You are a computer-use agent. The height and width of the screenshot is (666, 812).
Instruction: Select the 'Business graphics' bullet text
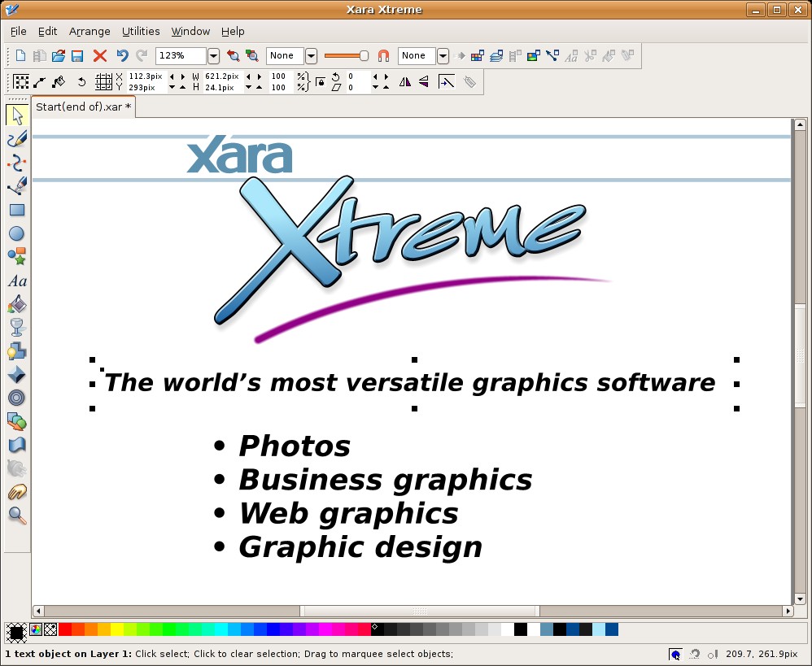[386, 481]
